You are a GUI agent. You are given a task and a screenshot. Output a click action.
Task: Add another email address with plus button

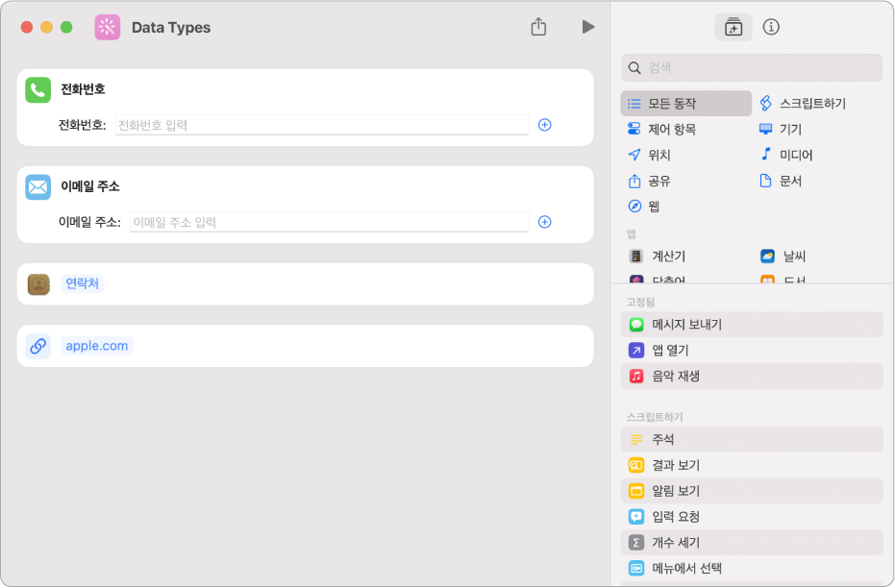tap(544, 222)
